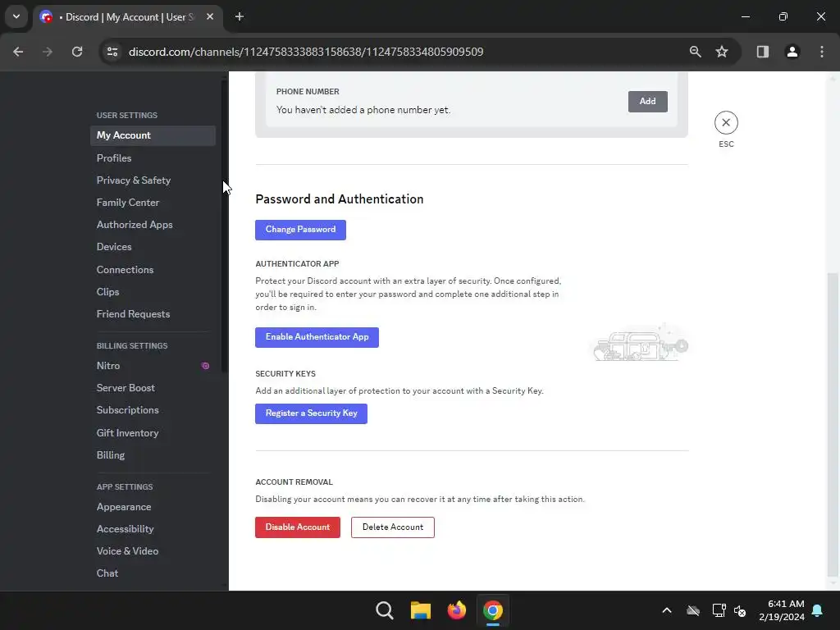
Task: Open the notifications bell in taskbar
Action: (817, 610)
